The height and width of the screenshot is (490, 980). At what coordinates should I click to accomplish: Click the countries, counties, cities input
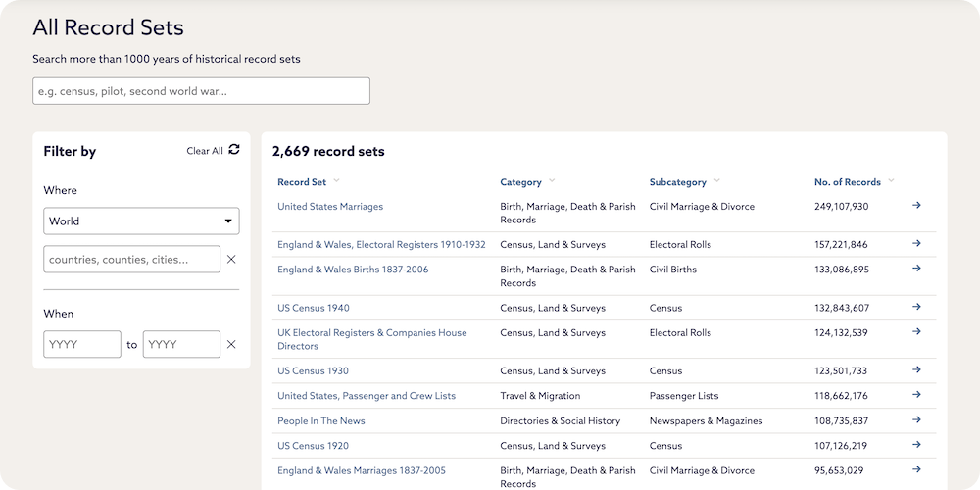[131, 259]
